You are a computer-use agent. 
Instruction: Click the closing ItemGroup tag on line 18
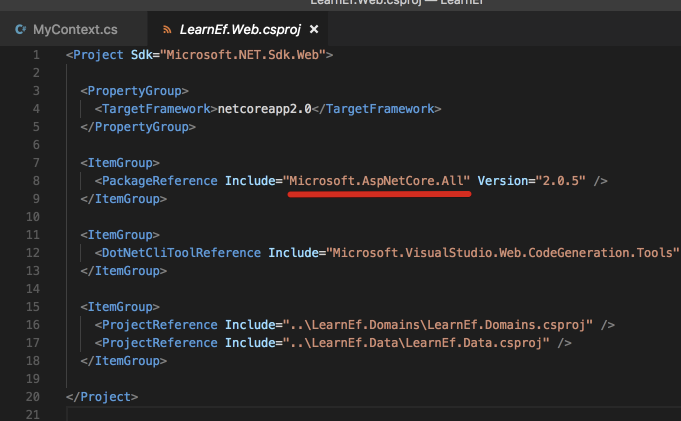(x=124, y=361)
